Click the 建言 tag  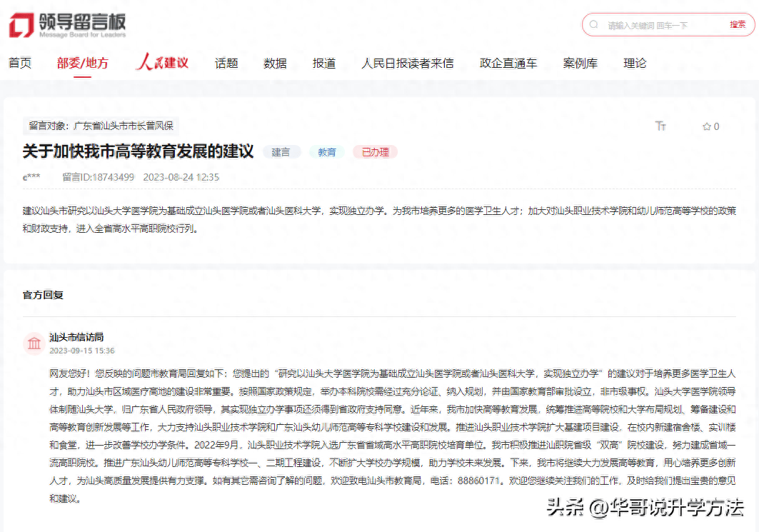[x=281, y=152]
